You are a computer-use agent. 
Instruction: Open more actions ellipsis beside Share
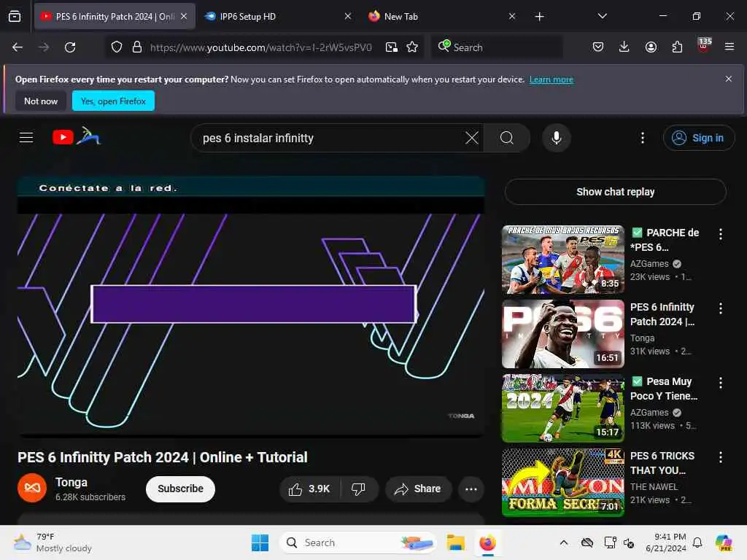point(471,489)
